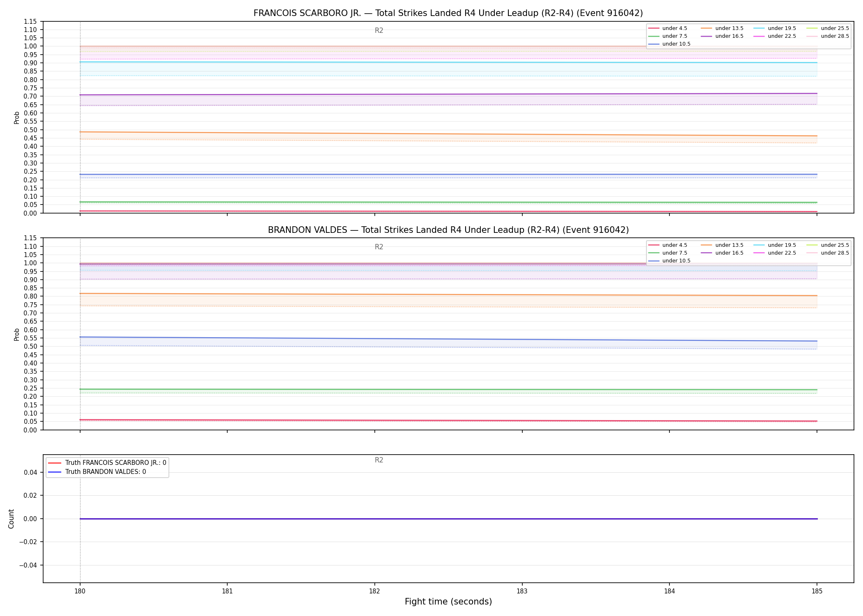Image resolution: width=863 pixels, height=616 pixels.
Task: Select 'under 4.5' in top chart legend
Action: pos(668,28)
